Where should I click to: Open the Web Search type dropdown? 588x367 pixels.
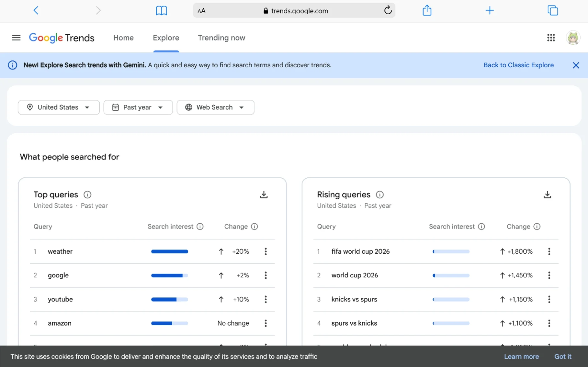[215, 107]
